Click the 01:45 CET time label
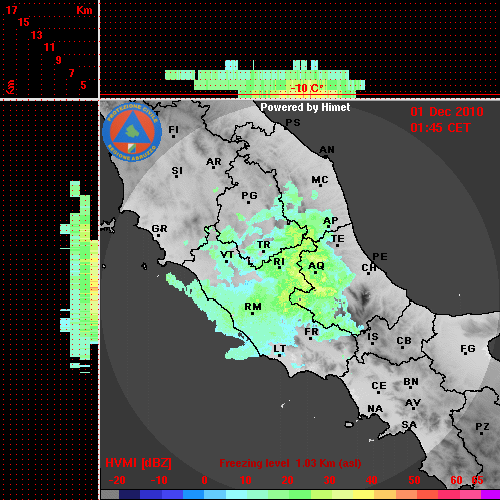 click(x=440, y=128)
